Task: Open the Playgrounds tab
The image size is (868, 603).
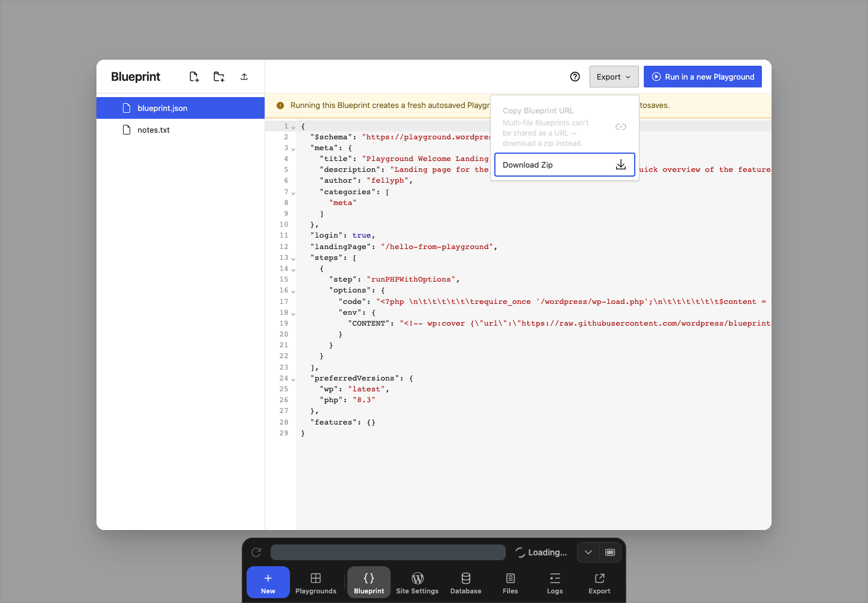Action: click(316, 582)
